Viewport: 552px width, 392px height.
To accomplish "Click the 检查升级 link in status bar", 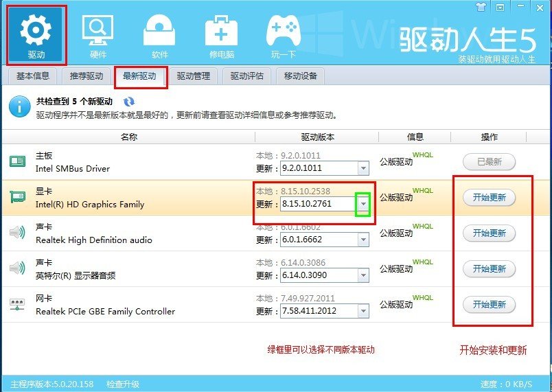I will tap(123, 384).
